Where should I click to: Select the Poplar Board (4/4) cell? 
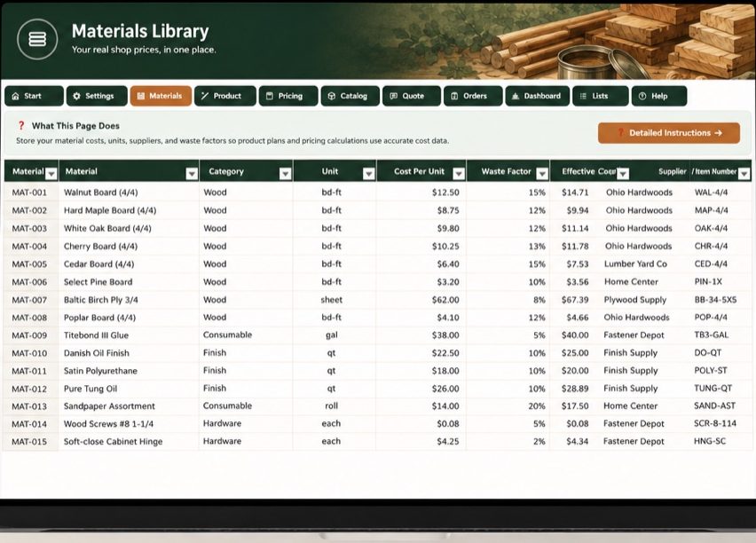pos(129,318)
